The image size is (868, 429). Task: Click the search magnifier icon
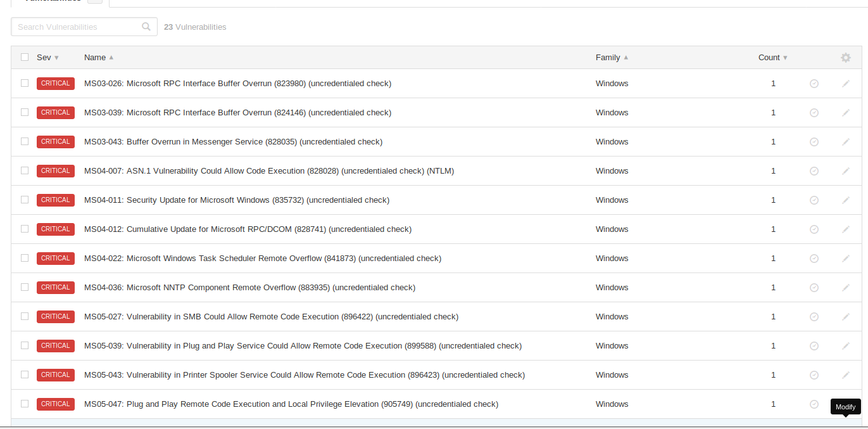click(146, 27)
